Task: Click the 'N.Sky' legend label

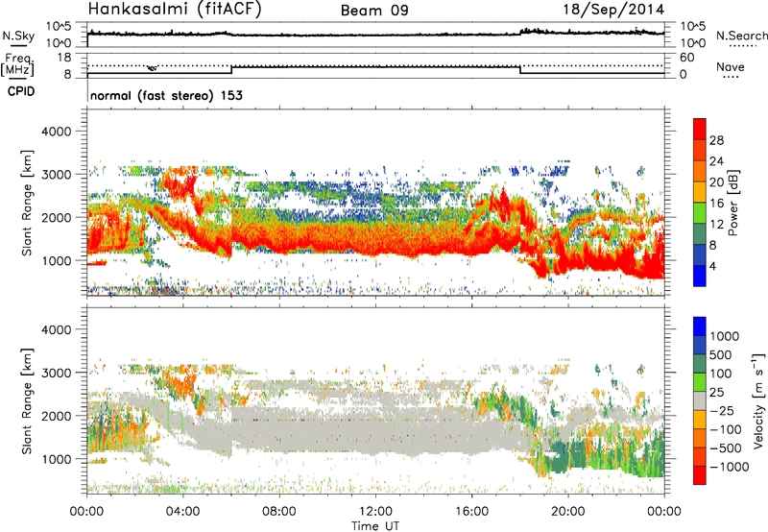Action: tap(18, 36)
